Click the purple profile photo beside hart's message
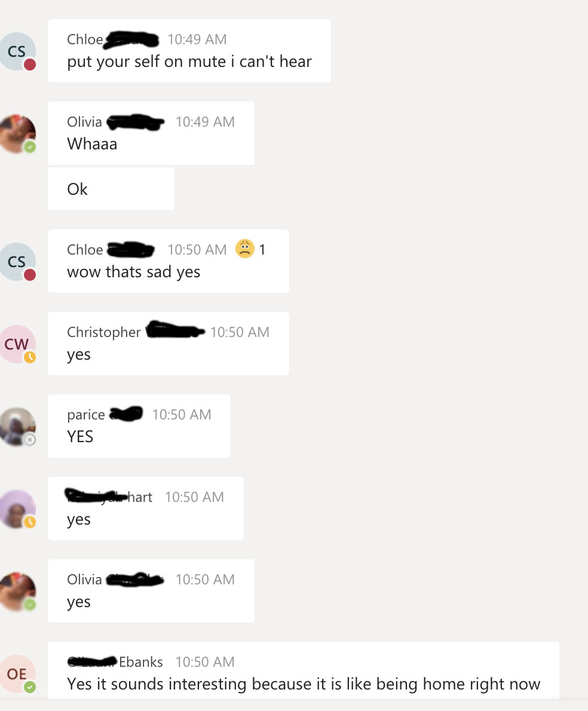Viewport: 588px width, 711px height. tap(17, 509)
